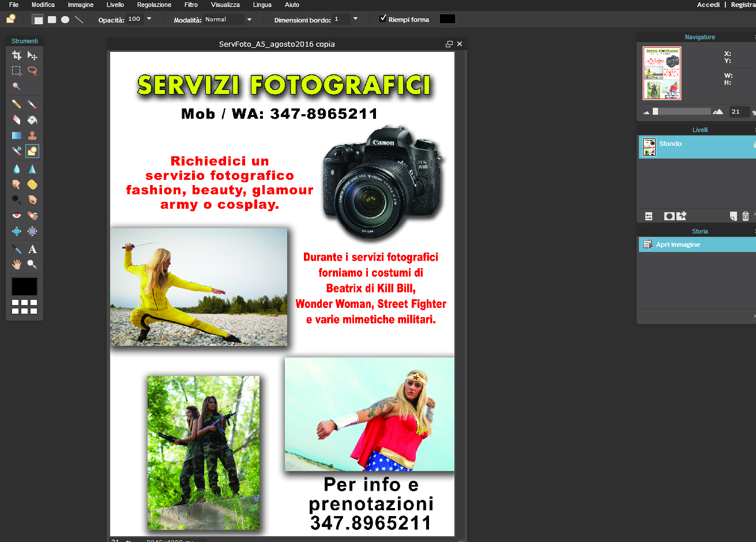
Task: Select the Hand pan tool
Action: point(17,264)
